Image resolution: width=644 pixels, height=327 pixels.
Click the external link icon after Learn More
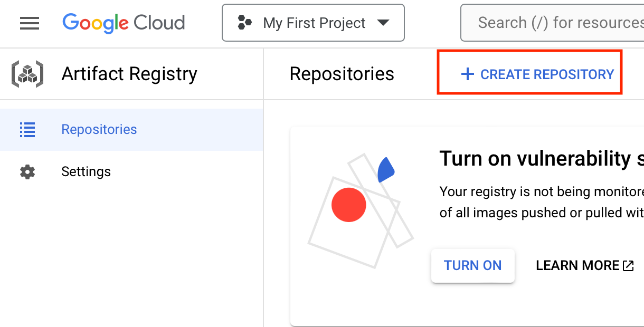coord(628,266)
